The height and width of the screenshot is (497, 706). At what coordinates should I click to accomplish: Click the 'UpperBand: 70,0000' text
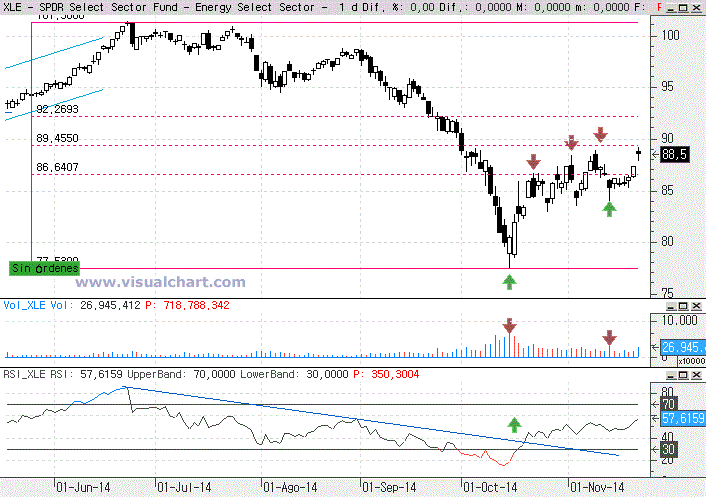pos(181,374)
